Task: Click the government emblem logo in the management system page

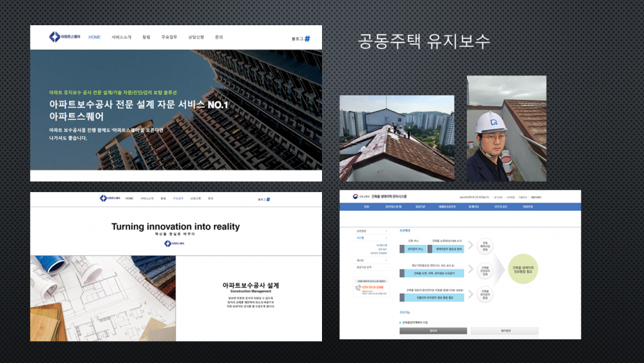Action: (x=355, y=197)
